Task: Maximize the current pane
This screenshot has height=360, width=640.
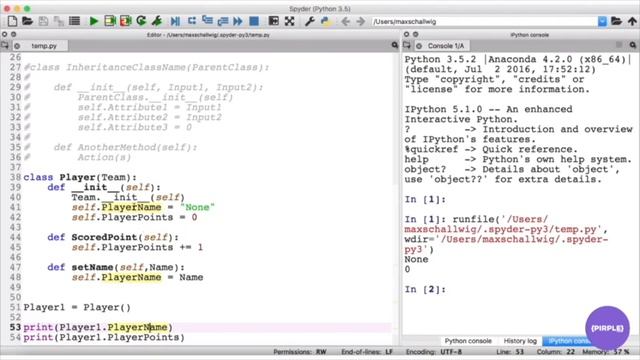Action: [273, 21]
